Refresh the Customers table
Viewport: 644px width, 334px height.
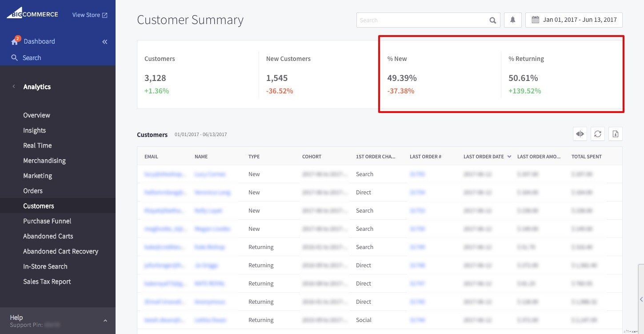597,133
